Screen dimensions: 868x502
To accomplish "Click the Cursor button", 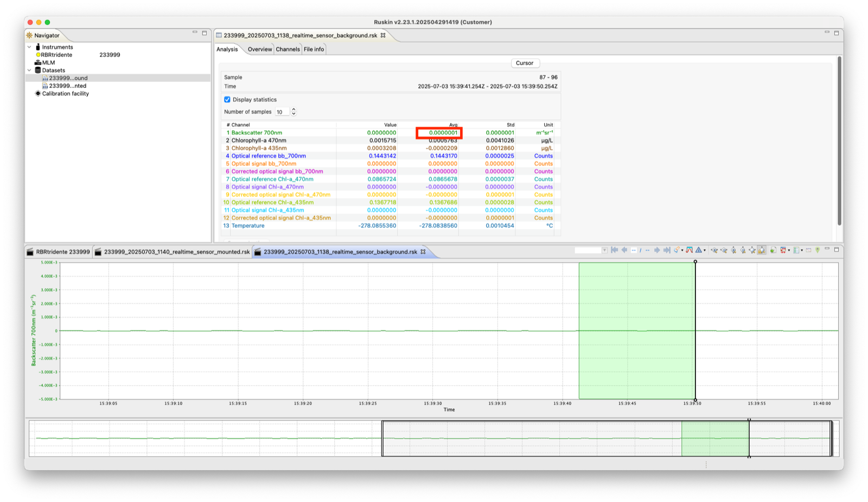I will 525,63.
